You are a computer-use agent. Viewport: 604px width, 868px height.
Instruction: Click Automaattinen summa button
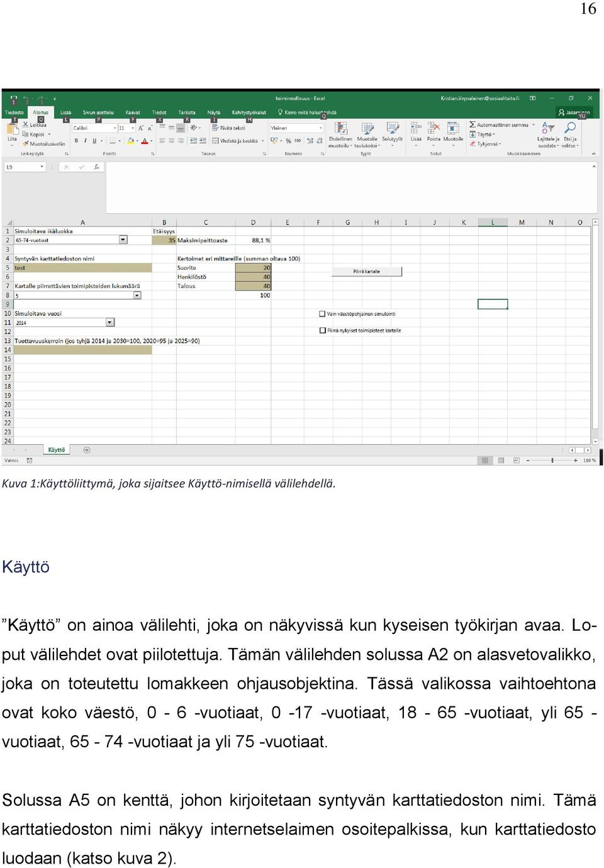(x=499, y=125)
